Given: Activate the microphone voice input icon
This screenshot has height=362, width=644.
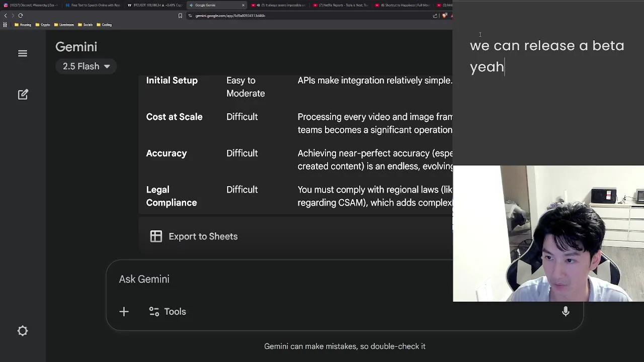Looking at the screenshot, I should click(x=566, y=312).
